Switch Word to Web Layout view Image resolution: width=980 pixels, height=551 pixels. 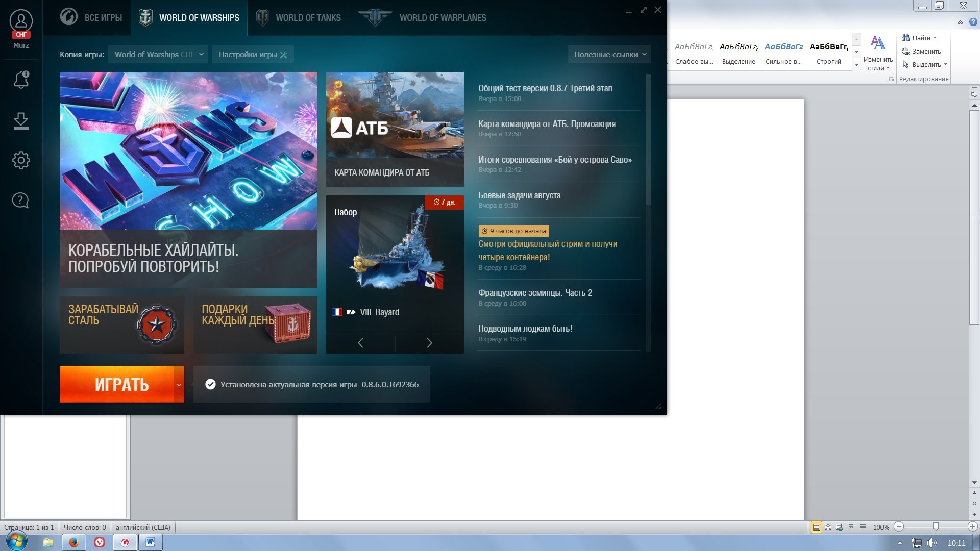tap(839, 527)
